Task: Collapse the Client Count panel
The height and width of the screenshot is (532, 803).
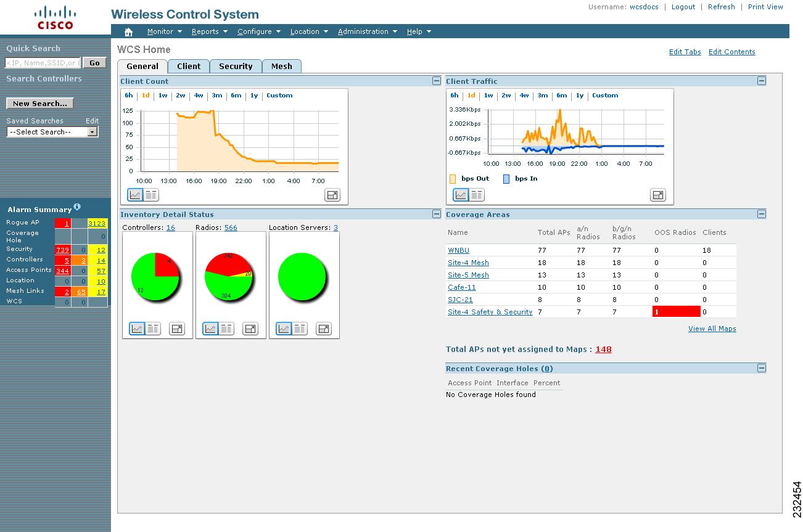Action: click(x=436, y=81)
